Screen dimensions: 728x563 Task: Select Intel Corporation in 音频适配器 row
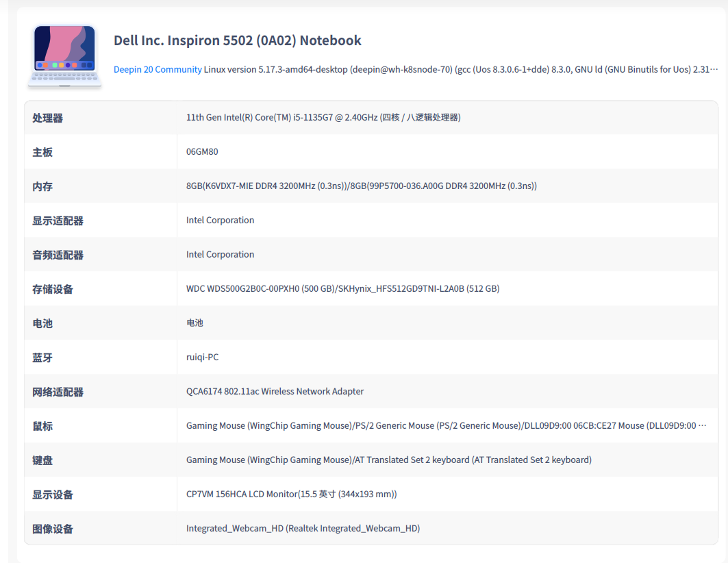point(220,255)
